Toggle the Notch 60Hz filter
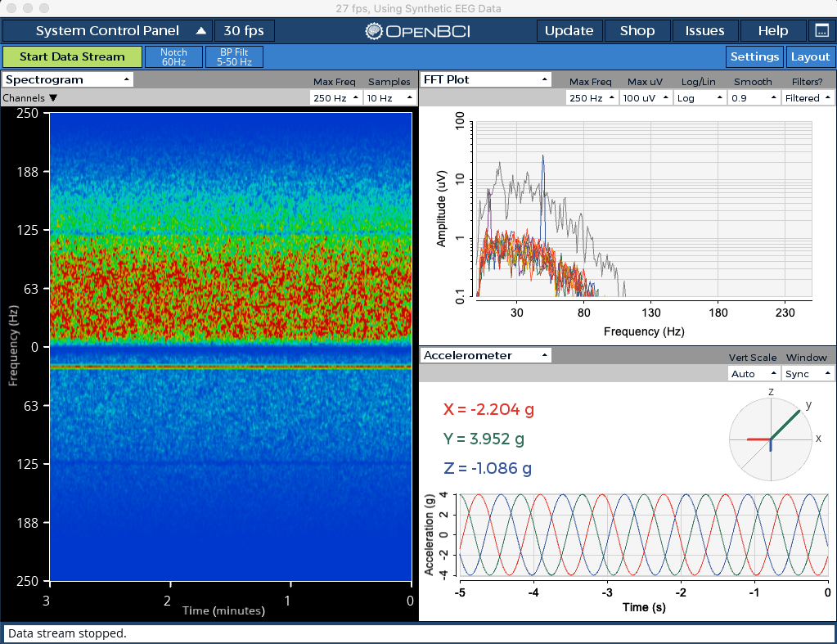The width and height of the screenshot is (837, 644). [173, 57]
